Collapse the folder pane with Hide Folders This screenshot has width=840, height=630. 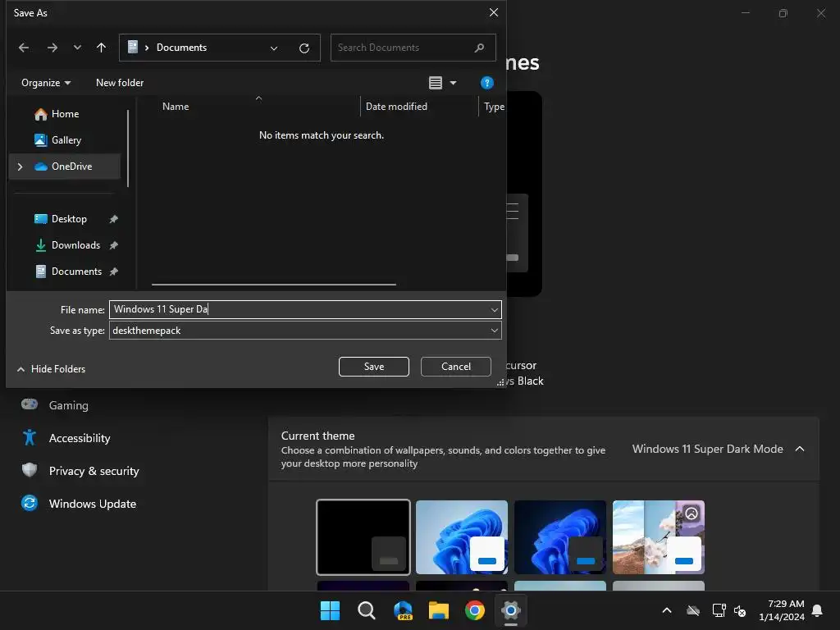(x=52, y=368)
